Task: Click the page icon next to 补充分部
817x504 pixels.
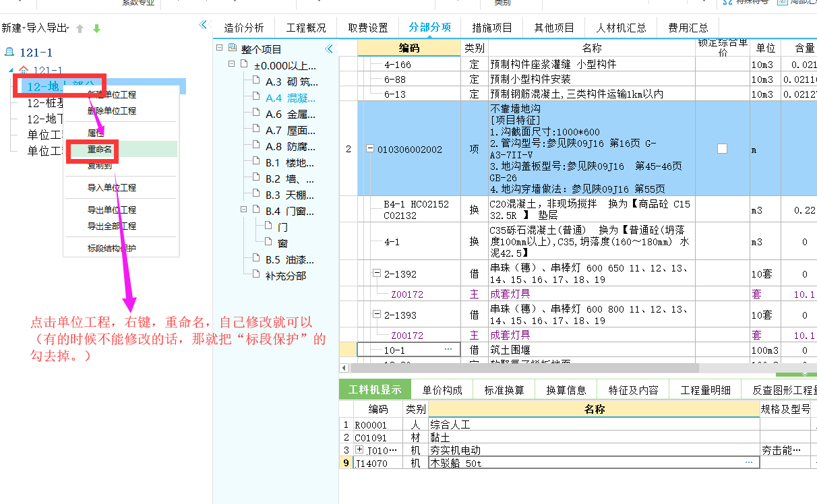Action: coord(256,275)
